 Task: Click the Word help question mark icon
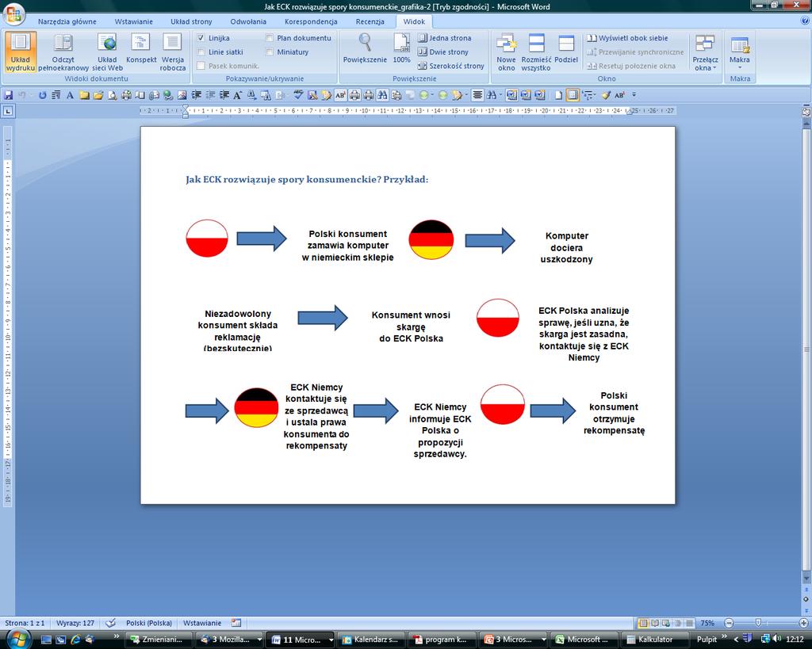[805, 21]
